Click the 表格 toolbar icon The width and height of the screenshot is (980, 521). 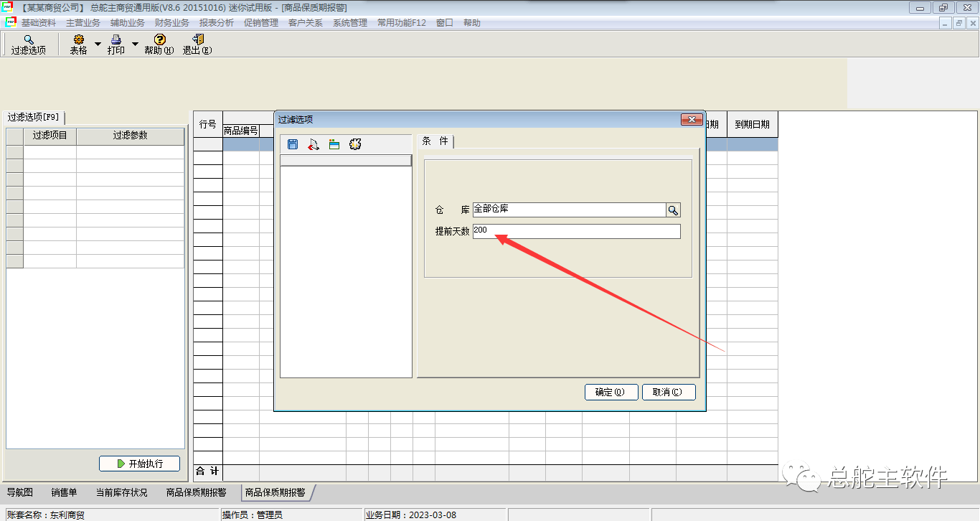tap(78, 39)
